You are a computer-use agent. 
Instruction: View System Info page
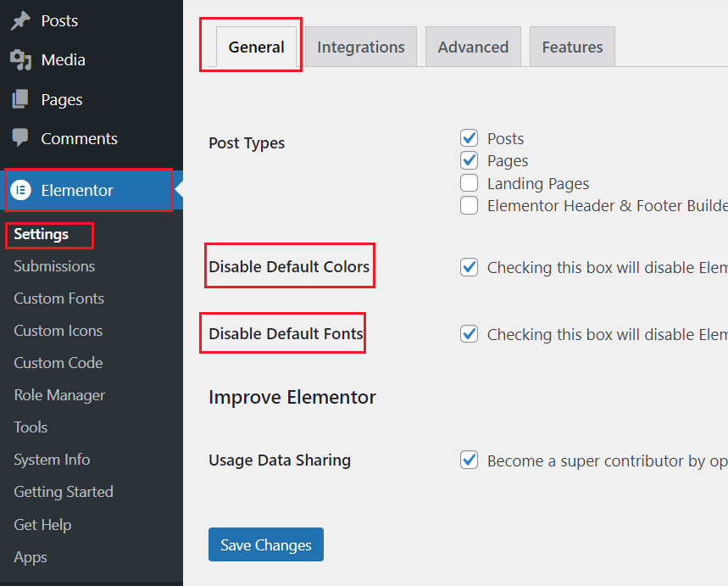(x=52, y=460)
